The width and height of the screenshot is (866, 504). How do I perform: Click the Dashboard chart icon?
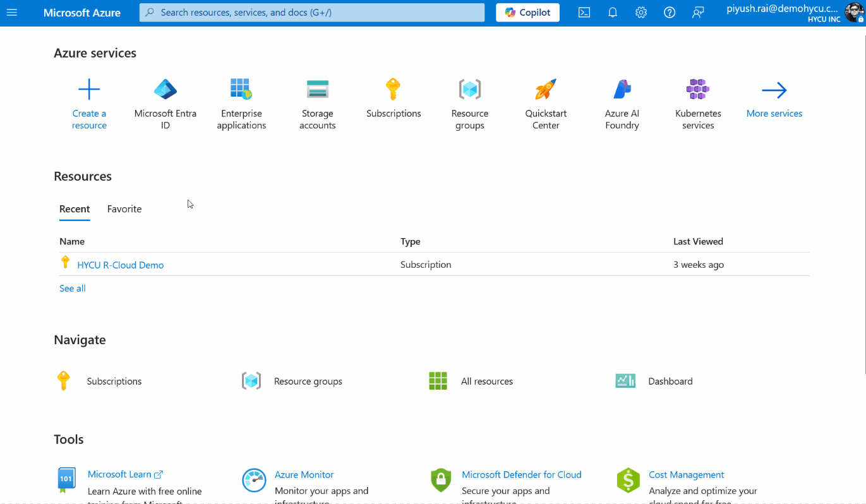click(625, 381)
